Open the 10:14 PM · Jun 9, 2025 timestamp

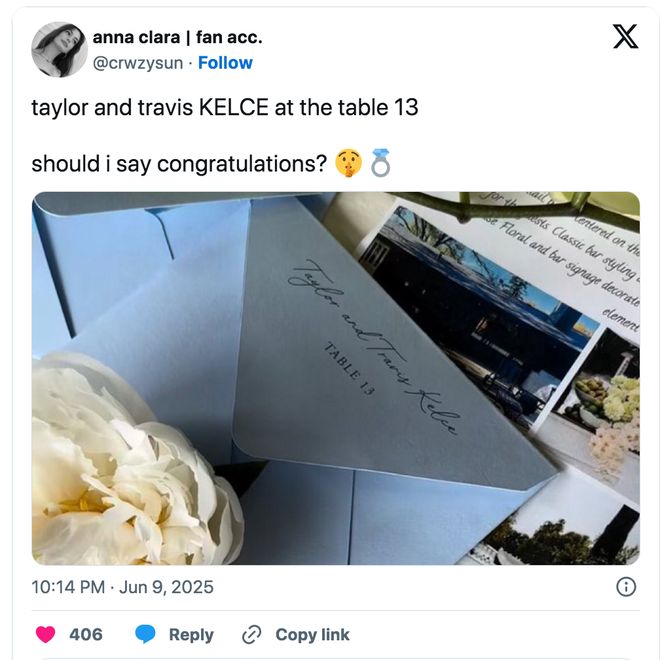click(122, 587)
